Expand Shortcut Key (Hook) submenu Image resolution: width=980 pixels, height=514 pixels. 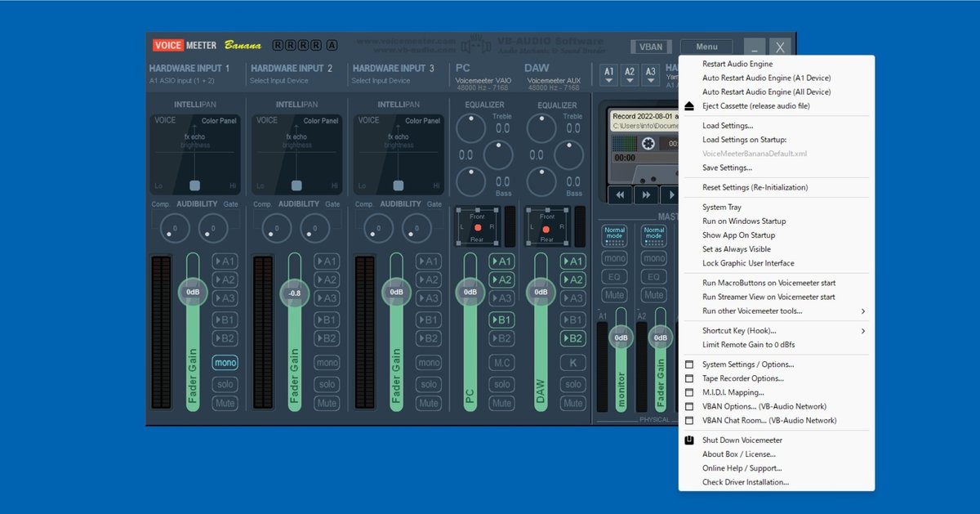[x=776, y=331]
